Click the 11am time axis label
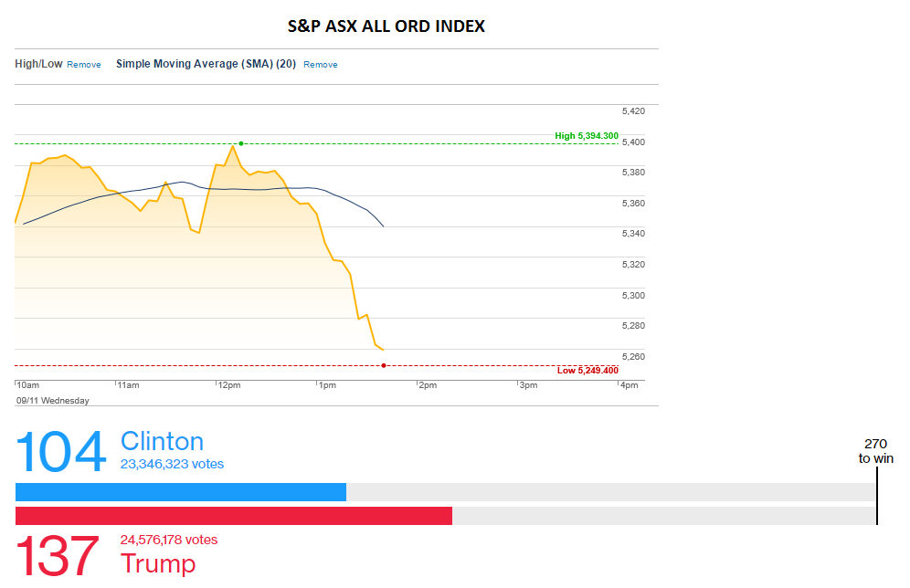Image resolution: width=910 pixels, height=588 pixels. click(x=128, y=385)
